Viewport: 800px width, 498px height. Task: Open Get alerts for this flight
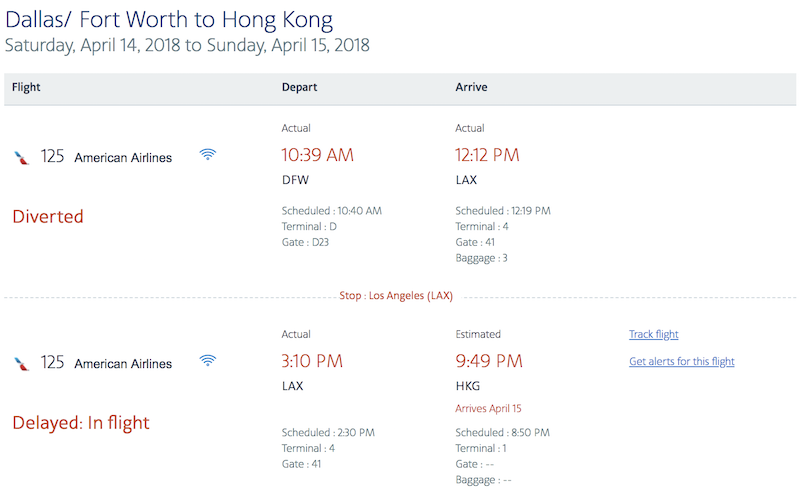tap(682, 361)
